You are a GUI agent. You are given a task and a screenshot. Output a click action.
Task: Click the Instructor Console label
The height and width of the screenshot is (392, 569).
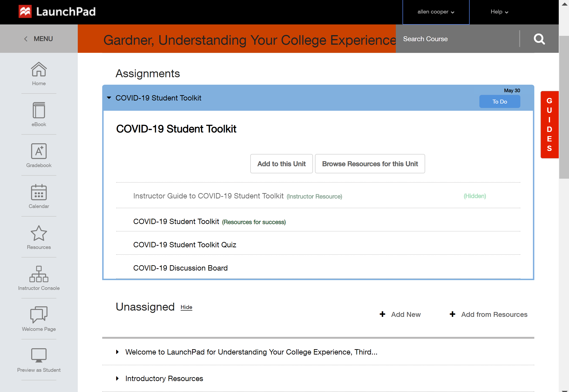pyautogui.click(x=39, y=288)
